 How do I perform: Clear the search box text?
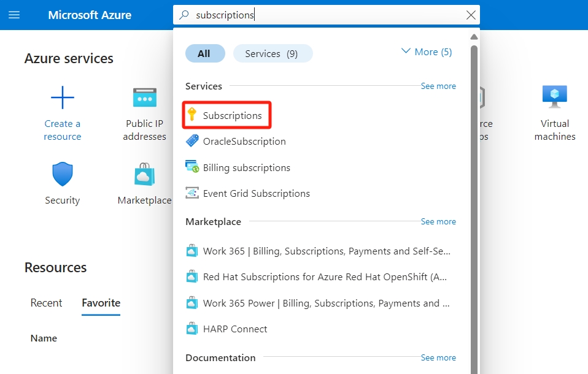point(471,15)
